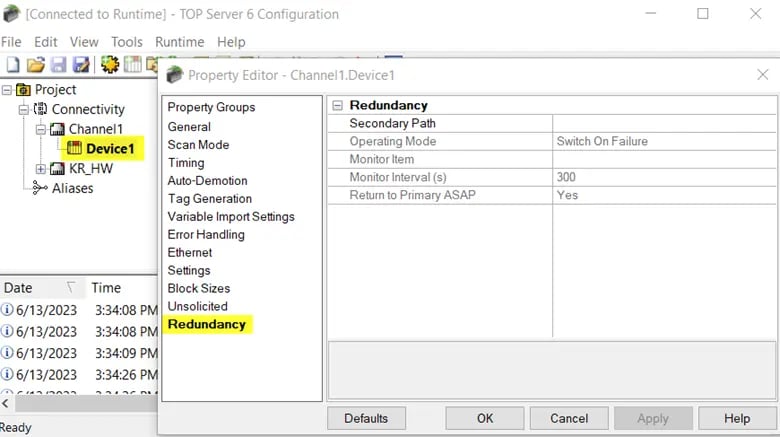The width and height of the screenshot is (780, 437).
Task: Click the Connectivity node icon
Action: coord(40,109)
